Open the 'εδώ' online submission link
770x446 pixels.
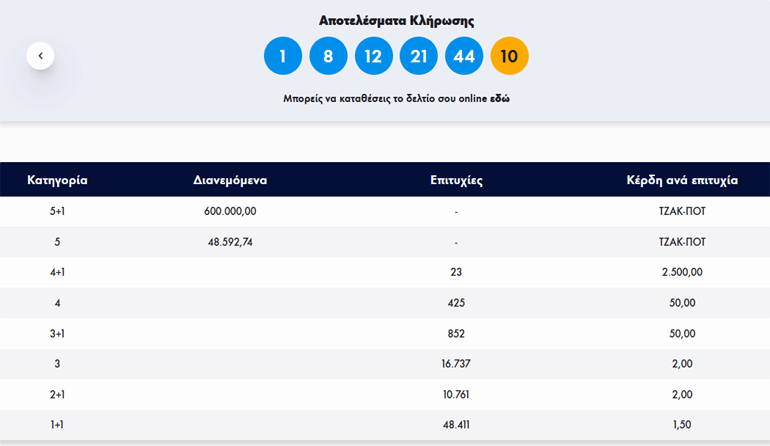click(x=499, y=100)
